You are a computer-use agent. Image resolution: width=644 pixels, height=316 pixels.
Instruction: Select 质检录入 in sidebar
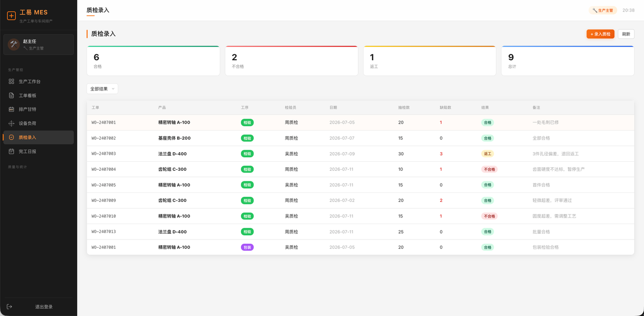pos(38,137)
